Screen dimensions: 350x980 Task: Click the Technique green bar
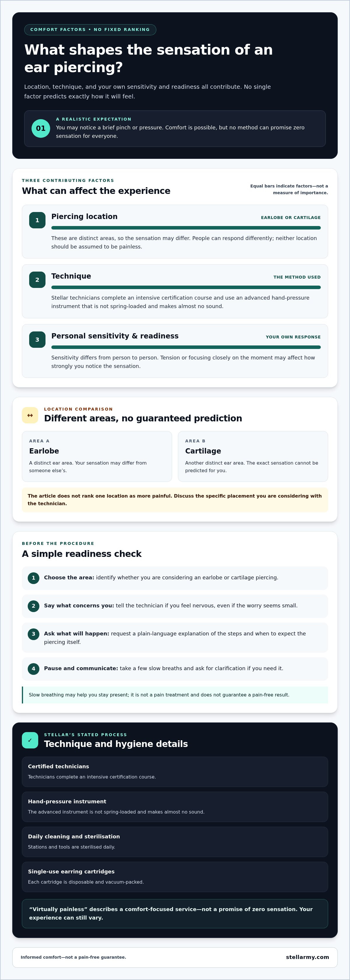click(186, 288)
